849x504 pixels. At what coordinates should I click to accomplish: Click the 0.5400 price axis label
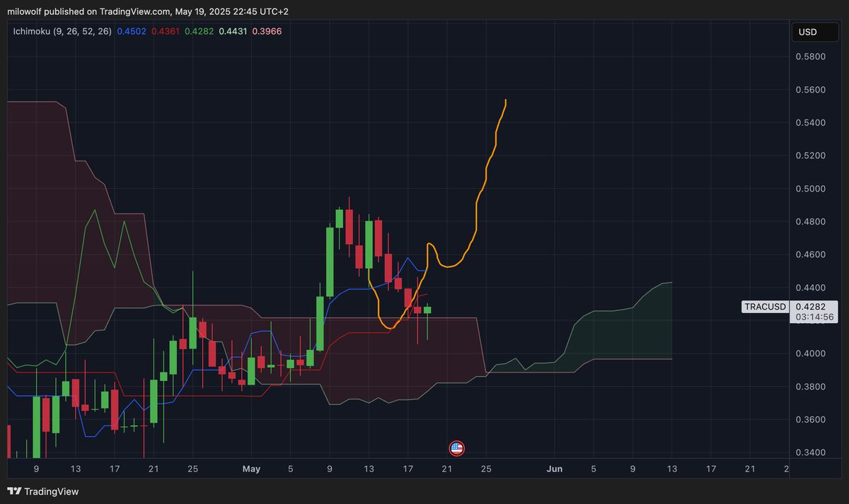810,123
